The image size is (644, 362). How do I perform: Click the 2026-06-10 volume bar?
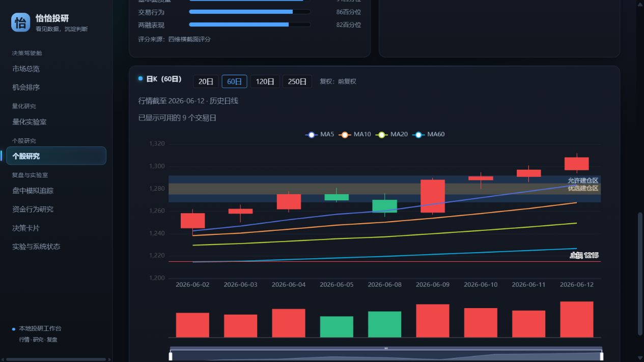point(481,322)
